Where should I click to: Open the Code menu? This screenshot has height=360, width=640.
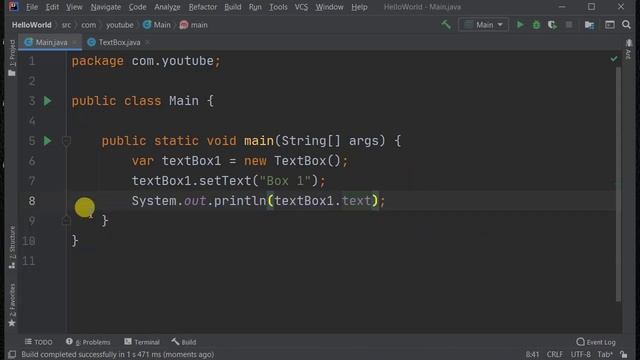(137, 7)
